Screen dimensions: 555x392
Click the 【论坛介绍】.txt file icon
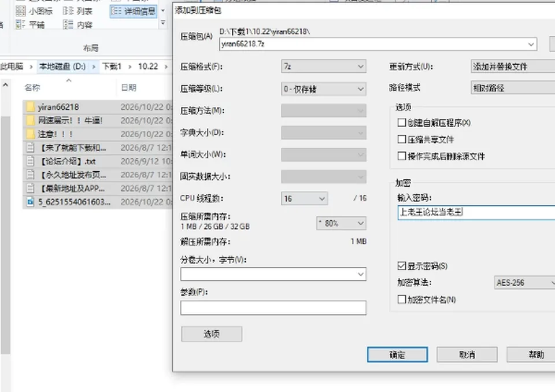[31, 161]
